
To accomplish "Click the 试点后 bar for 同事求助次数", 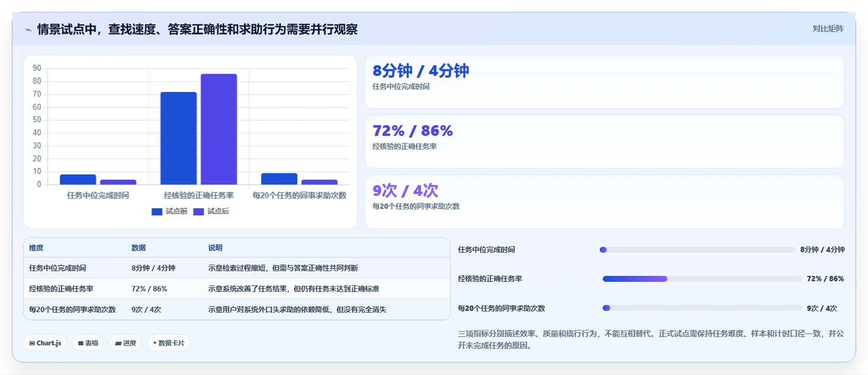I will (319, 182).
